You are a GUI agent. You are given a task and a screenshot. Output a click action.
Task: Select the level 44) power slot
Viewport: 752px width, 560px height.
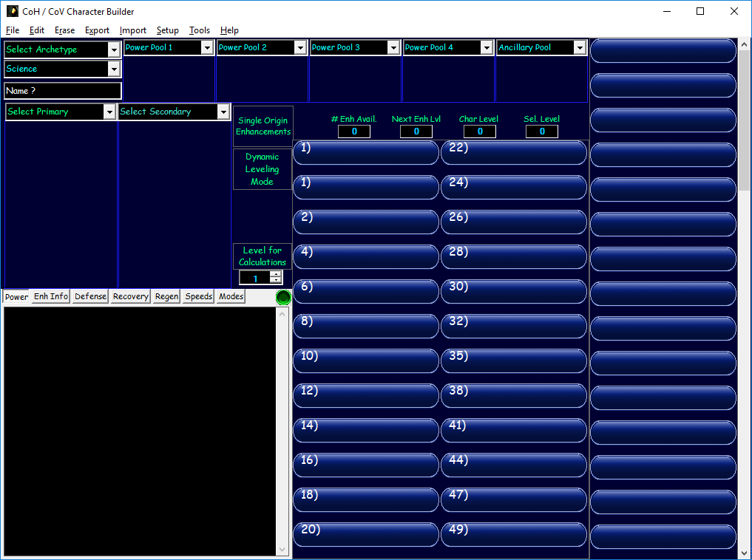514,465
